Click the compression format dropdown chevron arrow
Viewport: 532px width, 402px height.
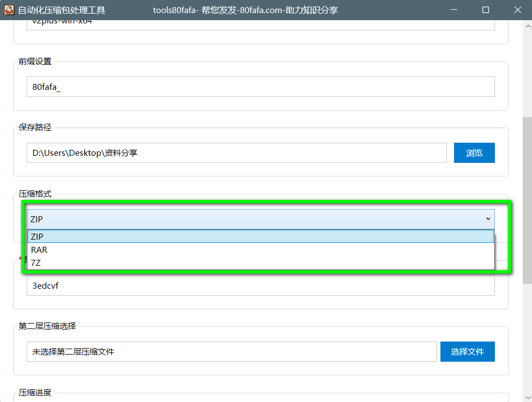tap(488, 219)
